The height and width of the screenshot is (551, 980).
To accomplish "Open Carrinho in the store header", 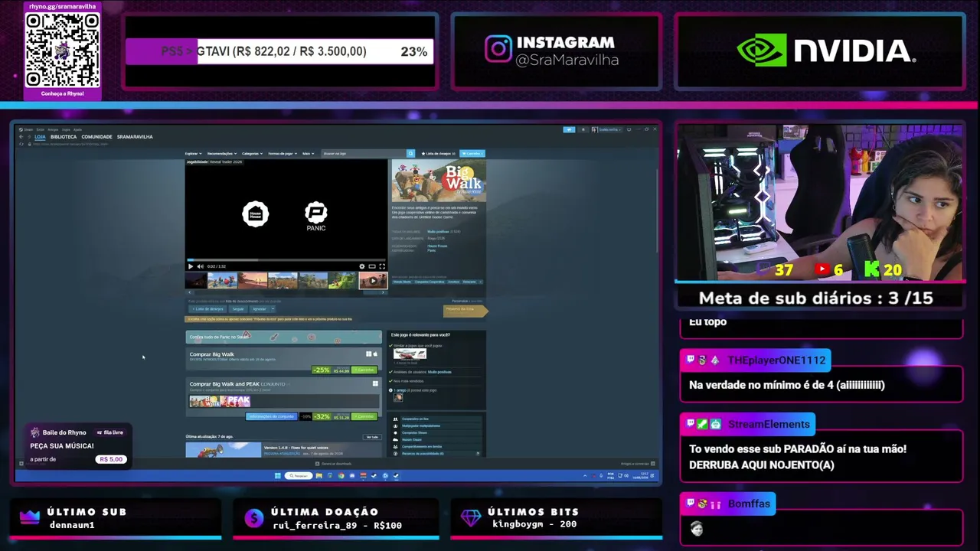I will (x=472, y=153).
